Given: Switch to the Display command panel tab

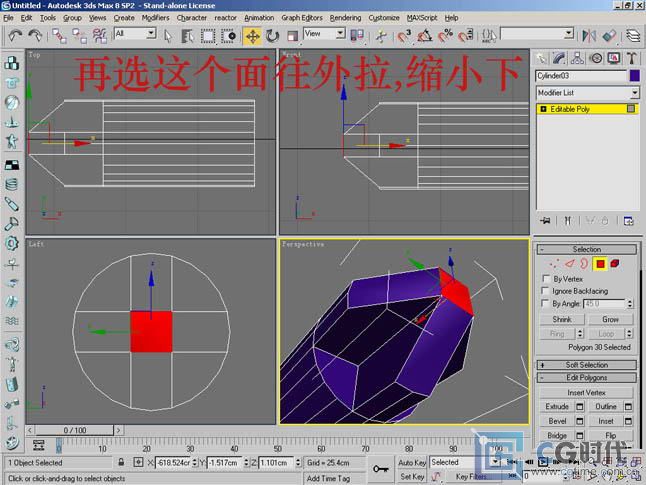Looking at the screenshot, I should pyautogui.click(x=614, y=59).
